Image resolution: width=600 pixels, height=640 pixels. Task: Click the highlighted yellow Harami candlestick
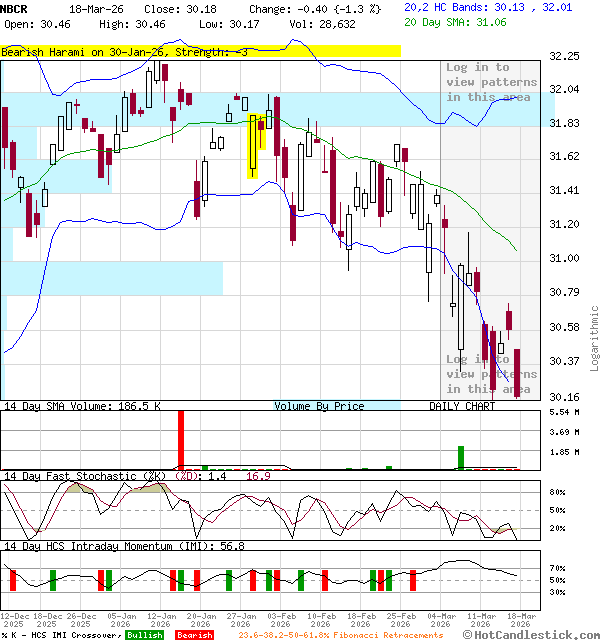coord(254,146)
